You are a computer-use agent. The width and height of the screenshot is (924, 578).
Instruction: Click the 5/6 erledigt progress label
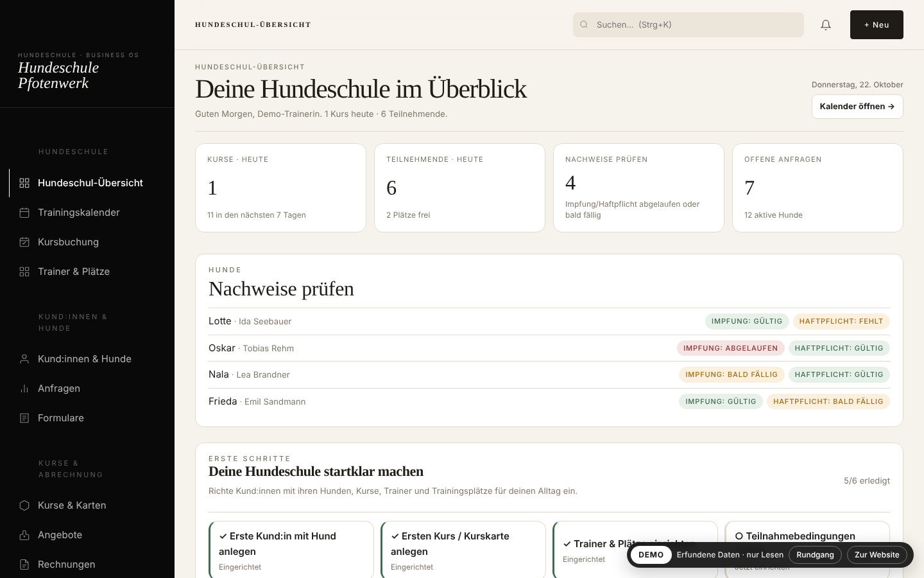coord(867,480)
